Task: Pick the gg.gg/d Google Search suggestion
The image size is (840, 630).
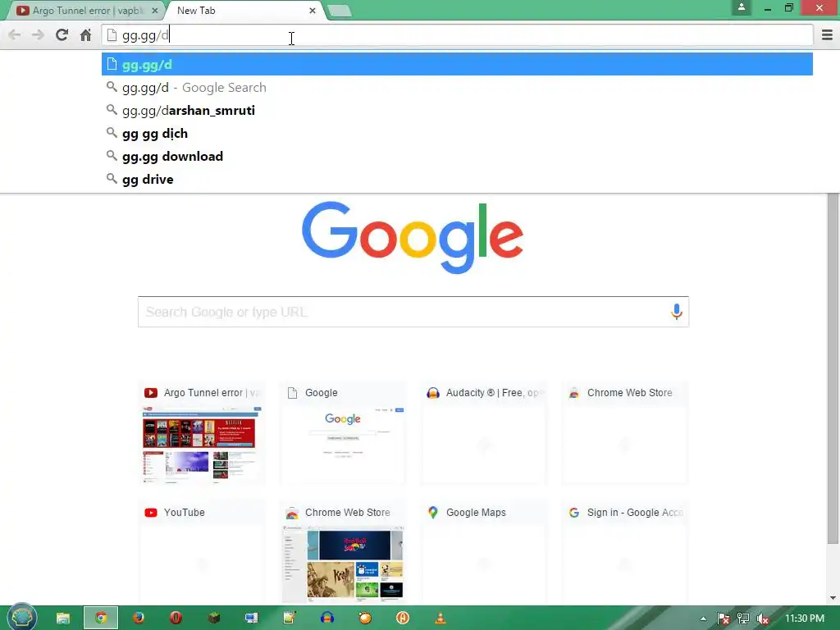Action: (x=458, y=87)
